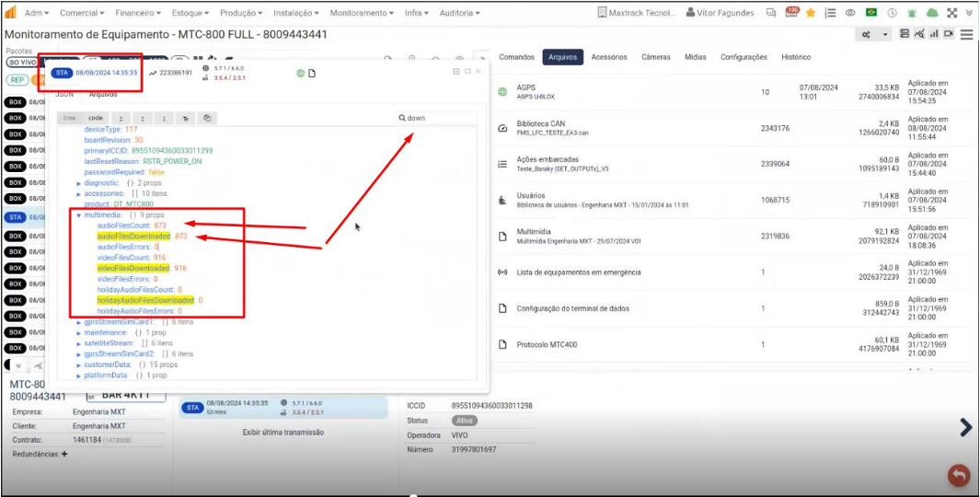Expand the diagnostic node
The width and height of the screenshot is (980, 497).
(x=79, y=183)
